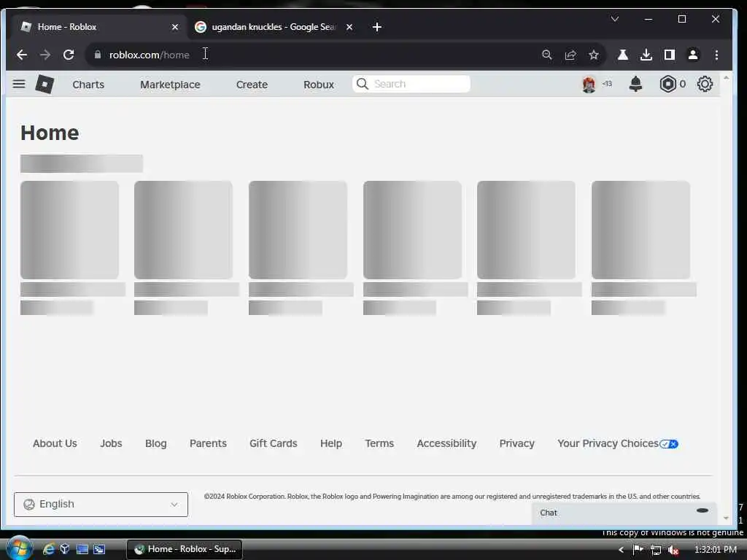747x560 pixels.
Task: Click the last loading game card thumbnail
Action: pos(640,230)
